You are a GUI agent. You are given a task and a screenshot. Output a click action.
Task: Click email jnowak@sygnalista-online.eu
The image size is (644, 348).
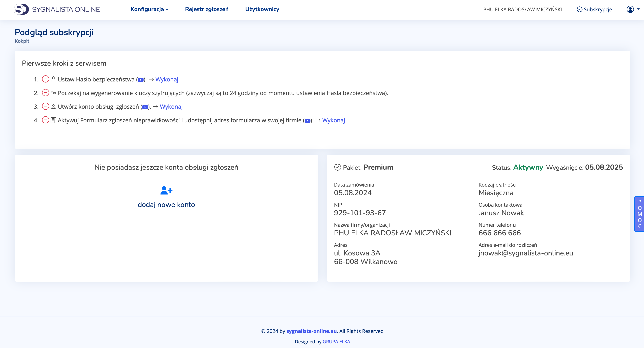click(526, 253)
